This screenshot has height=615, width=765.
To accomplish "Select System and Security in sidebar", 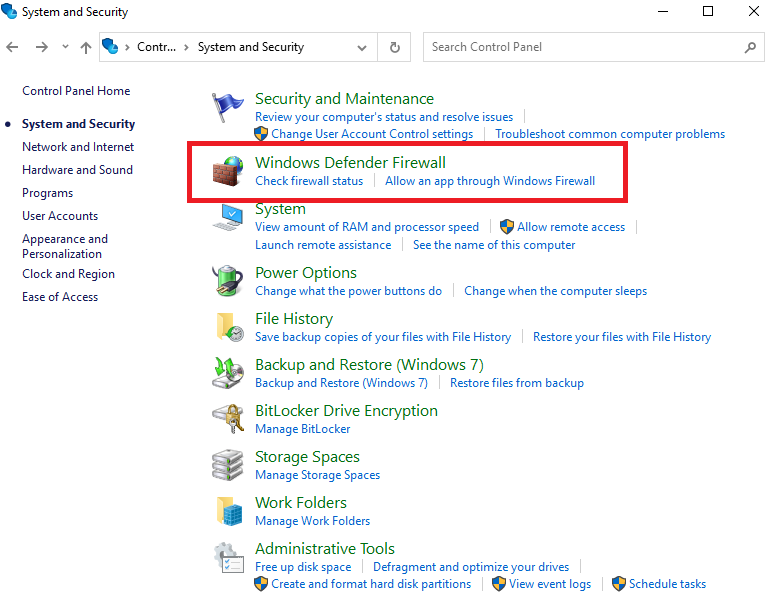I will pyautogui.click(x=79, y=124).
